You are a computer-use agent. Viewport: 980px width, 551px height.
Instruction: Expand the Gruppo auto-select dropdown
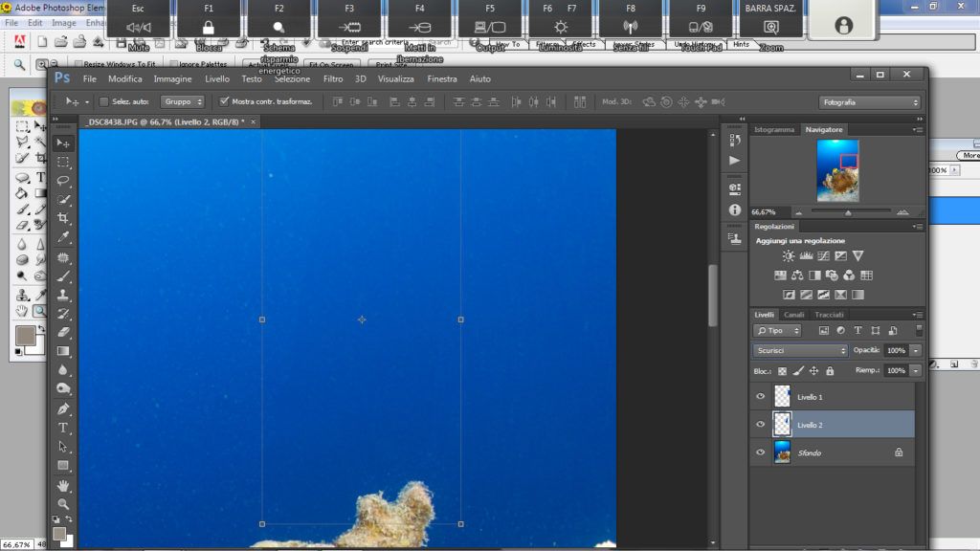[182, 101]
